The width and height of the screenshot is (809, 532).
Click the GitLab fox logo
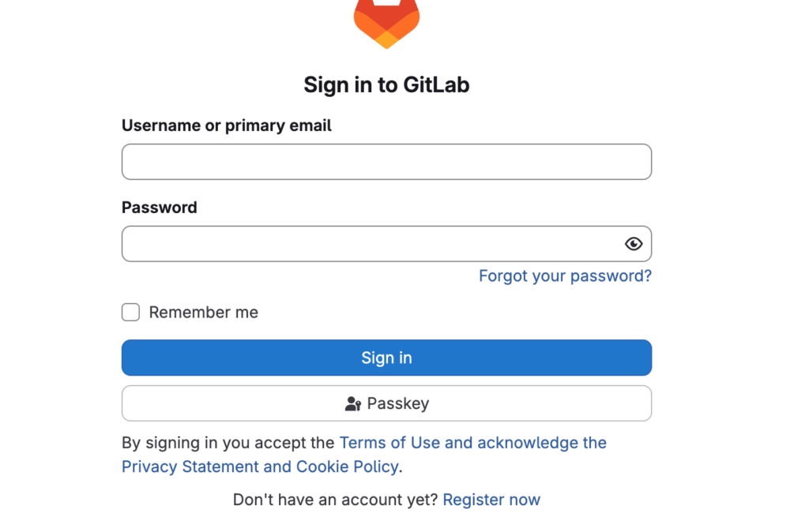[x=386, y=24]
